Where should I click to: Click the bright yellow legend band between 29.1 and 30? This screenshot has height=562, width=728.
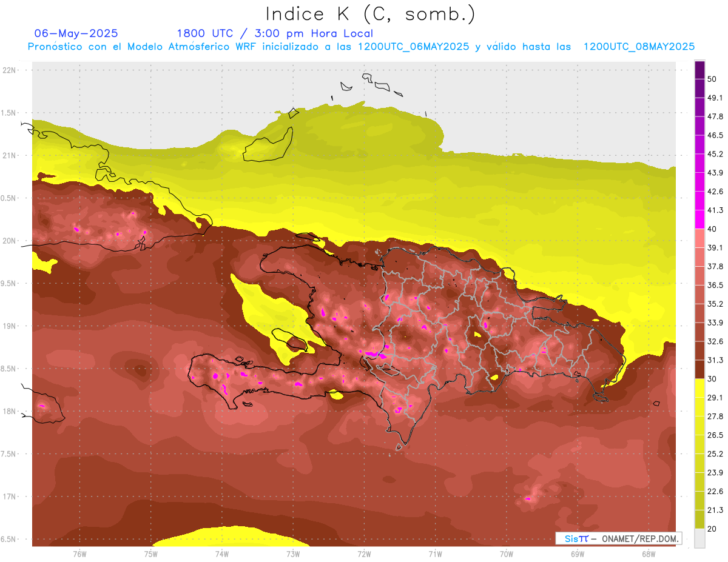(x=699, y=388)
